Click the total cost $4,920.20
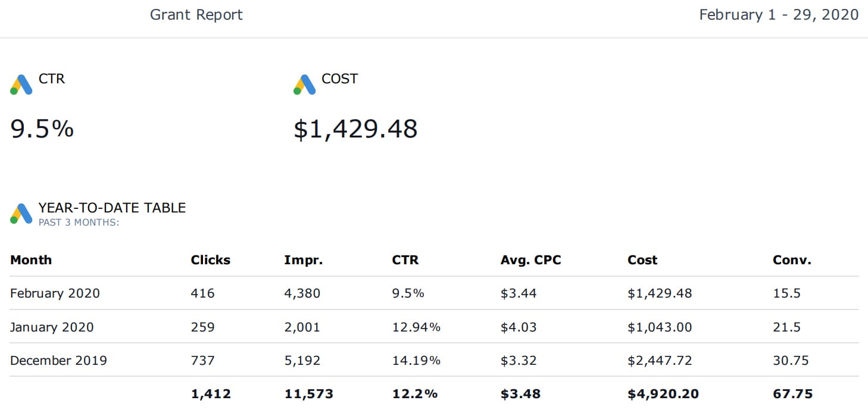Image resolution: width=868 pixels, height=419 pixels. click(x=663, y=394)
